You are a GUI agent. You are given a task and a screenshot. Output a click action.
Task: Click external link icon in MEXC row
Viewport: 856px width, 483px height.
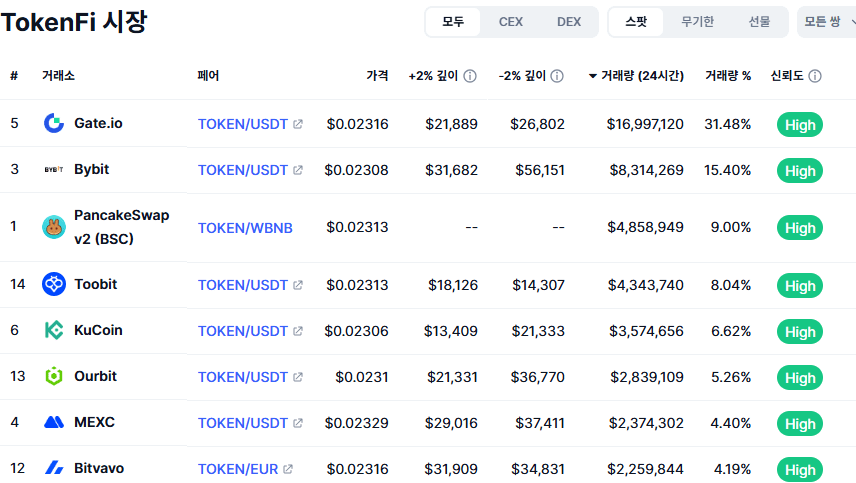[x=298, y=422]
